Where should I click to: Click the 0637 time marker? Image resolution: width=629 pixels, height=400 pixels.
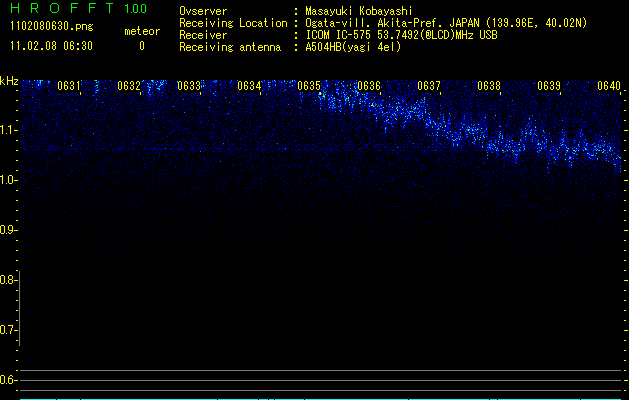coord(429,85)
